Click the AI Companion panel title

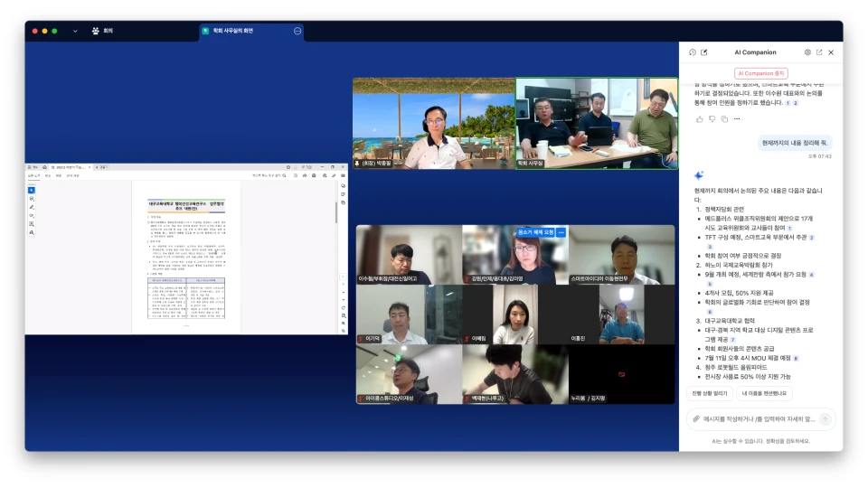(x=755, y=52)
